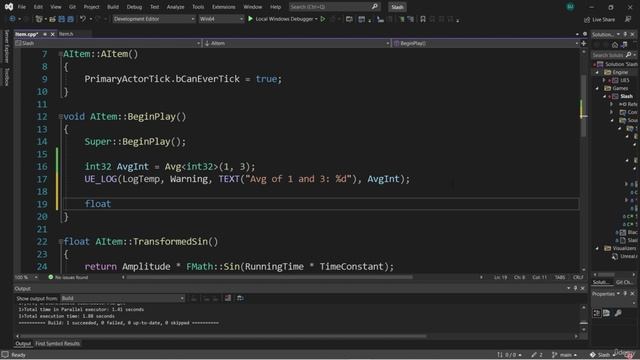Open the File menu
This screenshot has height=360, width=640.
coord(22,7)
